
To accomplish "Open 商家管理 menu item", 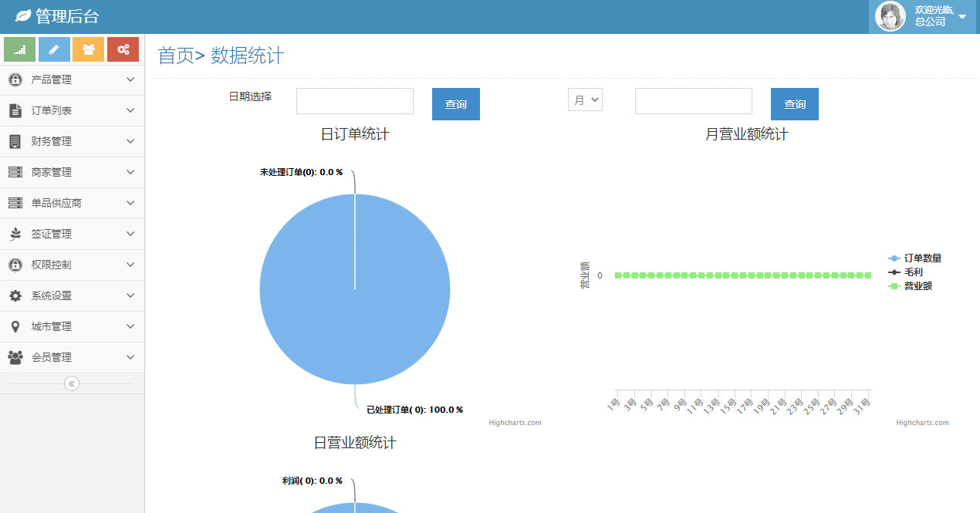I will click(72, 172).
